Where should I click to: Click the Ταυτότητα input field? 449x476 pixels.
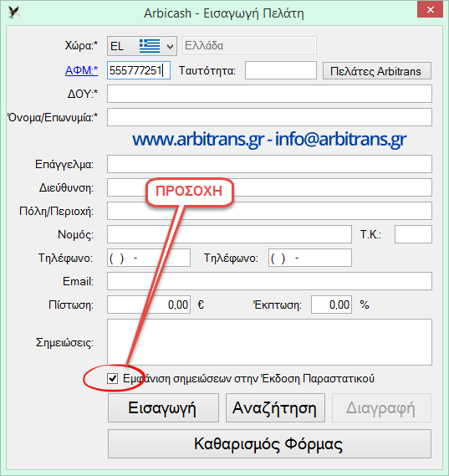281,70
